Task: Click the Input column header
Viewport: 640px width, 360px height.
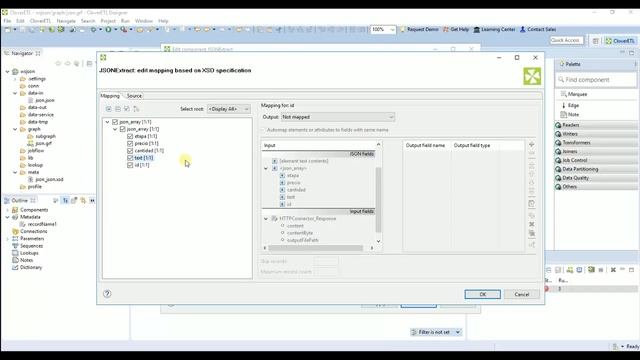Action: point(318,145)
